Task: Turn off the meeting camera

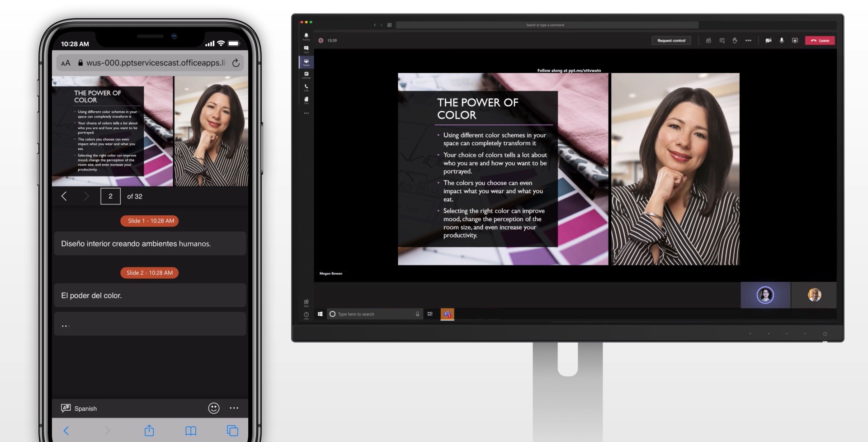Action: pyautogui.click(x=769, y=40)
